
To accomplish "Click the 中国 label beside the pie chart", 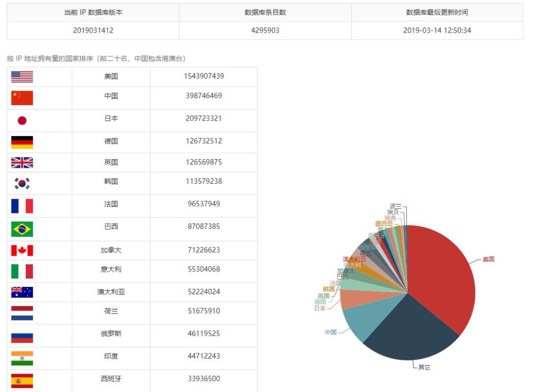I will 331,332.
